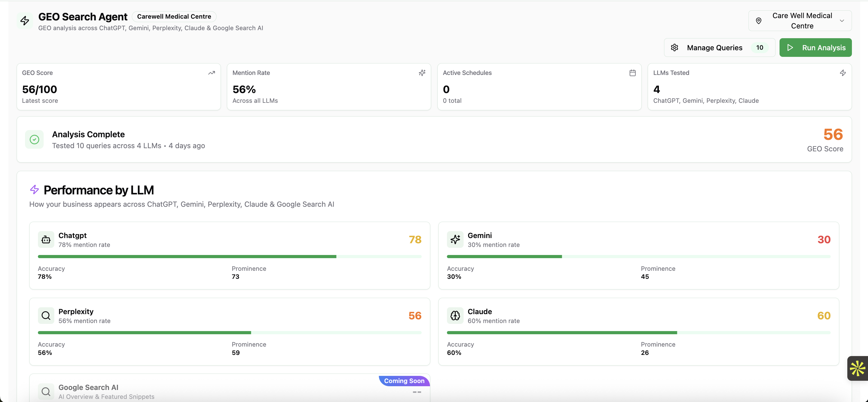Open Manage Queries
Image resolution: width=868 pixels, height=402 pixels.
click(715, 47)
